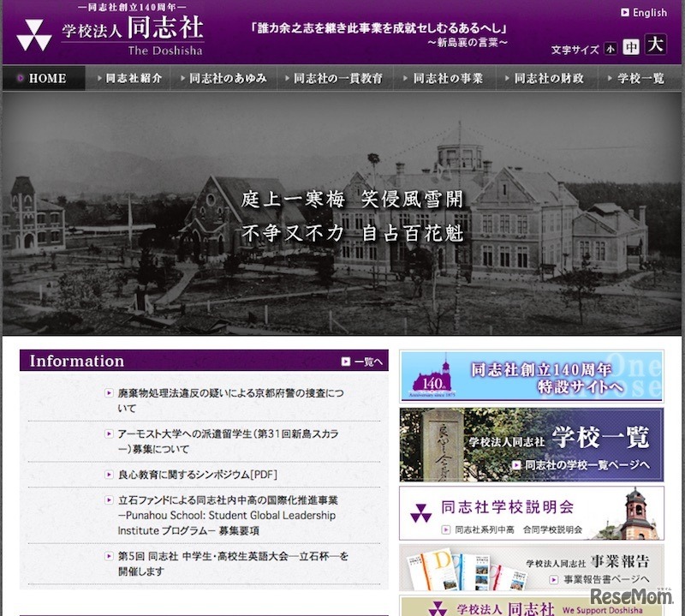Set text size to small (小)
This screenshot has height=616, width=685.
click(x=610, y=49)
